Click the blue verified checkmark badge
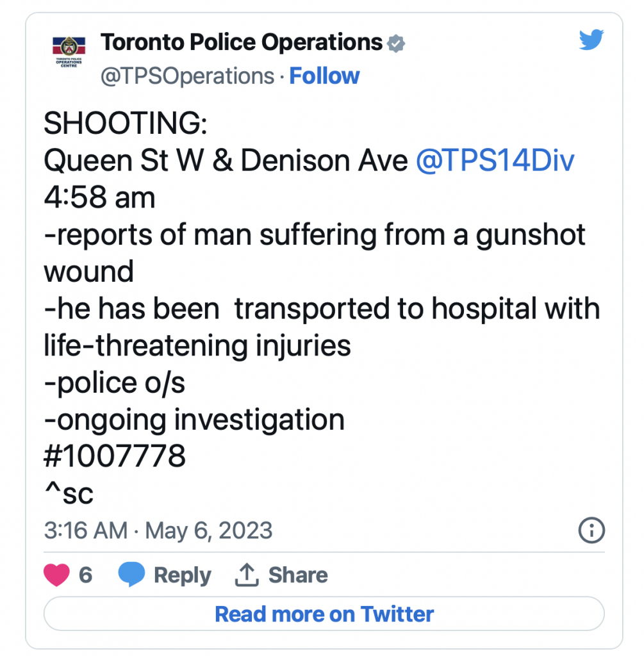 coord(397,44)
